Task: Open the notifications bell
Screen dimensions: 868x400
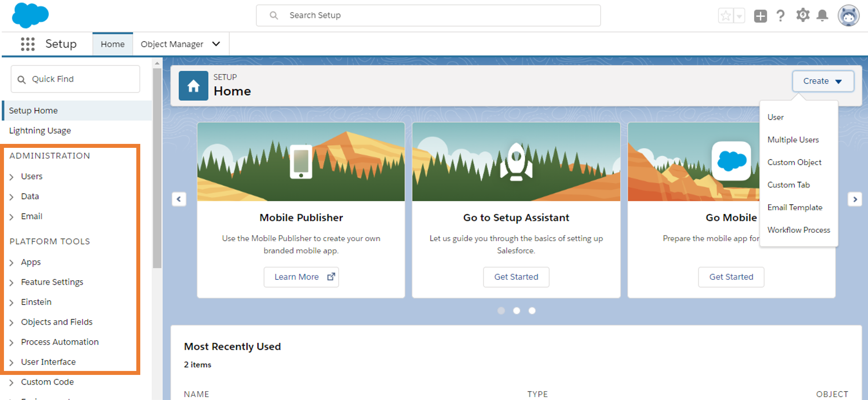Action: click(822, 15)
